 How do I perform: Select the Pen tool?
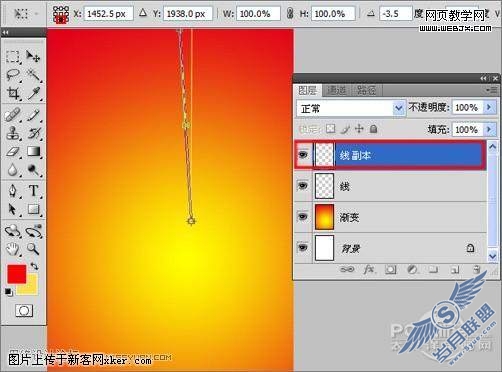13,191
